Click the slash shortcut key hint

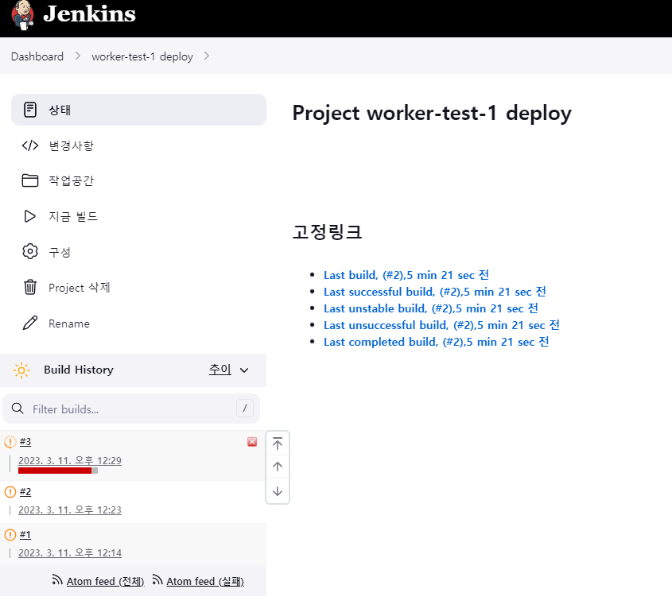[245, 409]
